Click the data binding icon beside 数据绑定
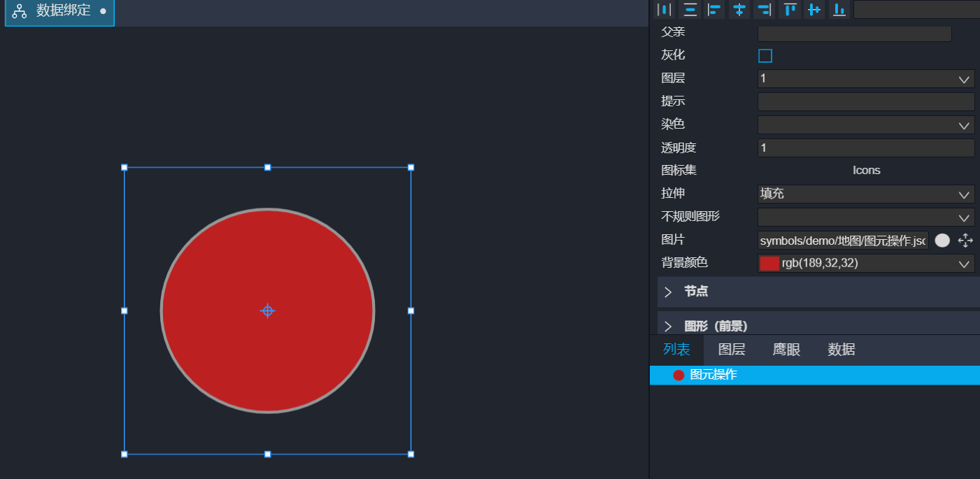This screenshot has height=479, width=980. [x=18, y=10]
